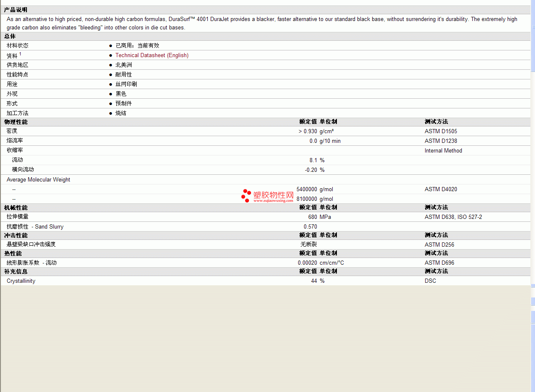Select the Crystallinity property label
The height and width of the screenshot is (392, 535).
pyautogui.click(x=21, y=281)
